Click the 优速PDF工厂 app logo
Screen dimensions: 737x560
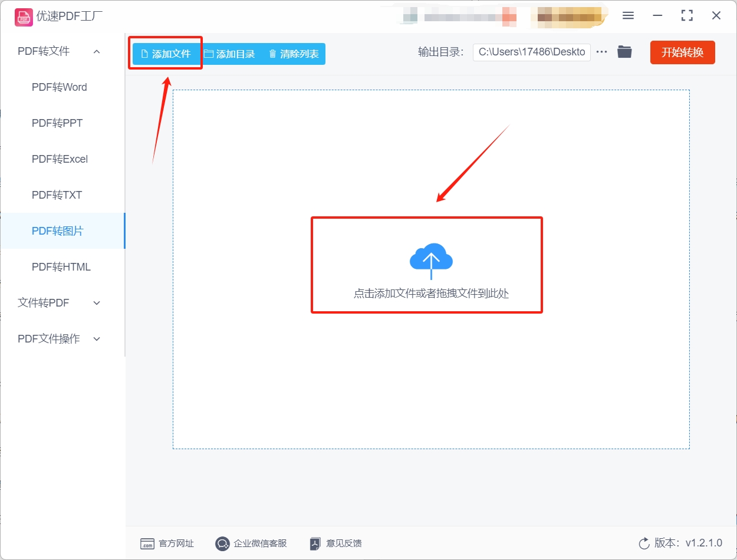point(24,17)
